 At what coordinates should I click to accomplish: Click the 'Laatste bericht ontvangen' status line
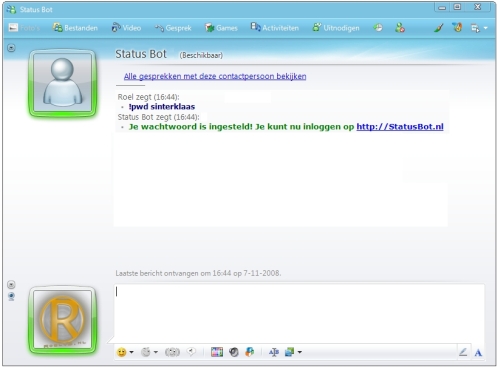(x=198, y=273)
